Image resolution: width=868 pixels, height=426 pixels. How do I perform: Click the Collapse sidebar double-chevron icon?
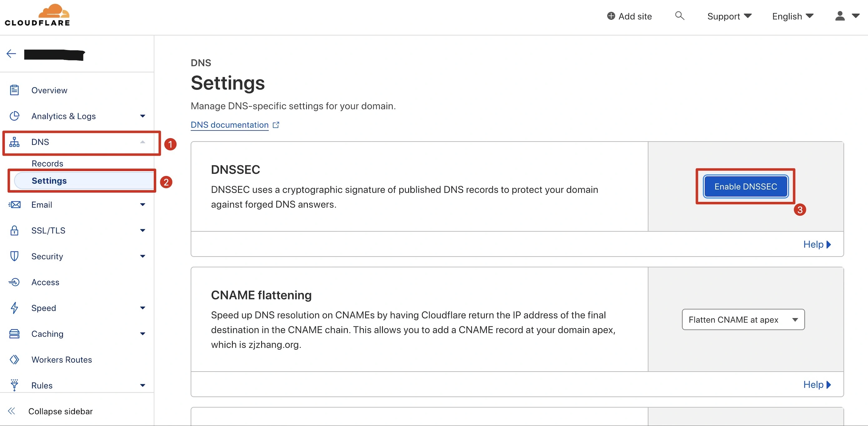(x=12, y=411)
